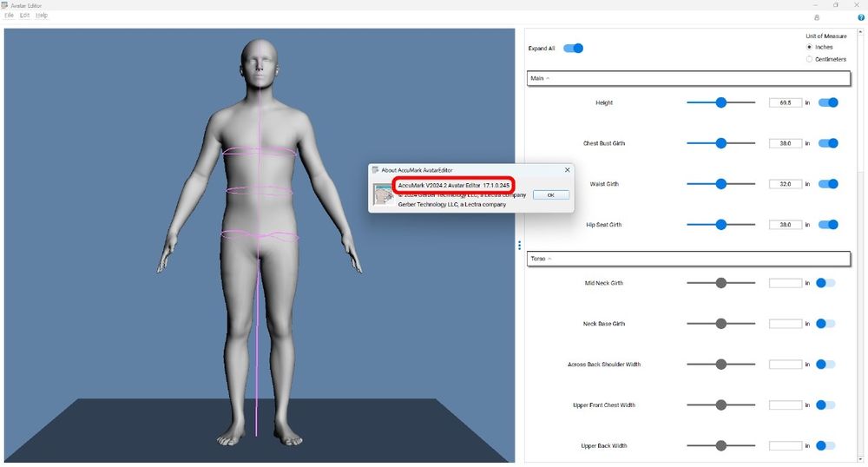Click the Hip Seat Girth value field
This screenshot has width=868, height=467.
tap(786, 225)
